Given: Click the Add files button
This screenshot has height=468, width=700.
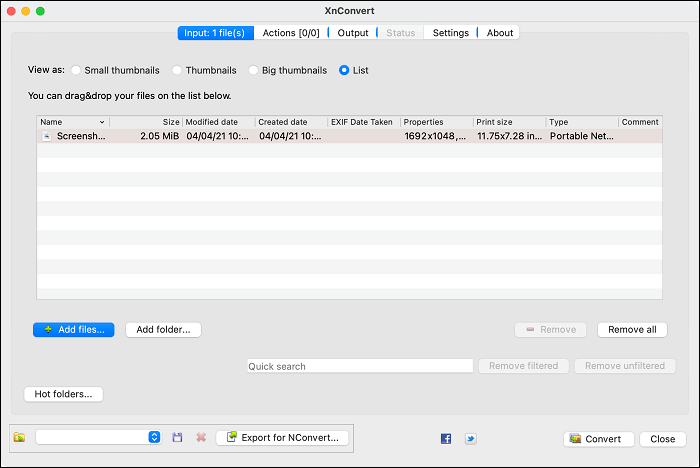Looking at the screenshot, I should [x=74, y=329].
